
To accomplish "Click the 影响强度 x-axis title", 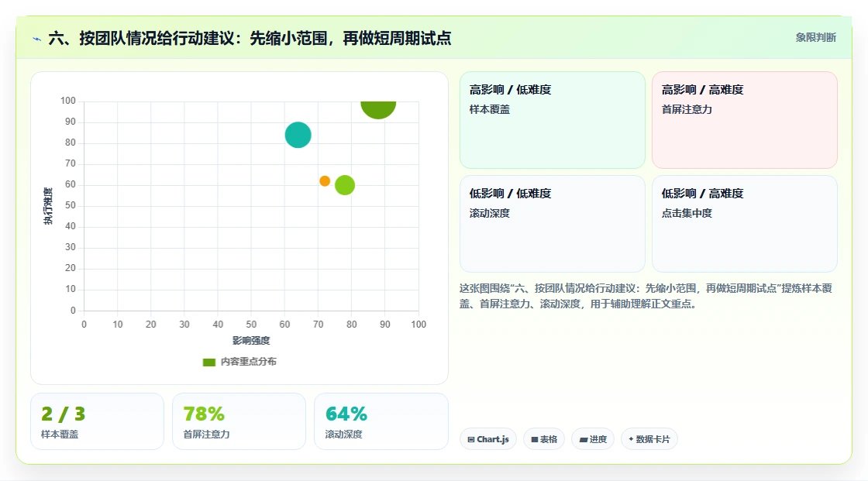I will (251, 340).
